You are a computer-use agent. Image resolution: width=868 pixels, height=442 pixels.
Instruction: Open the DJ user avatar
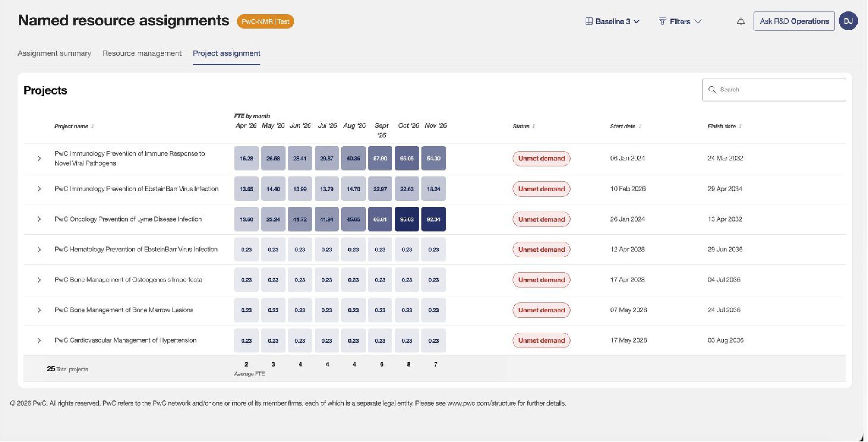(848, 21)
